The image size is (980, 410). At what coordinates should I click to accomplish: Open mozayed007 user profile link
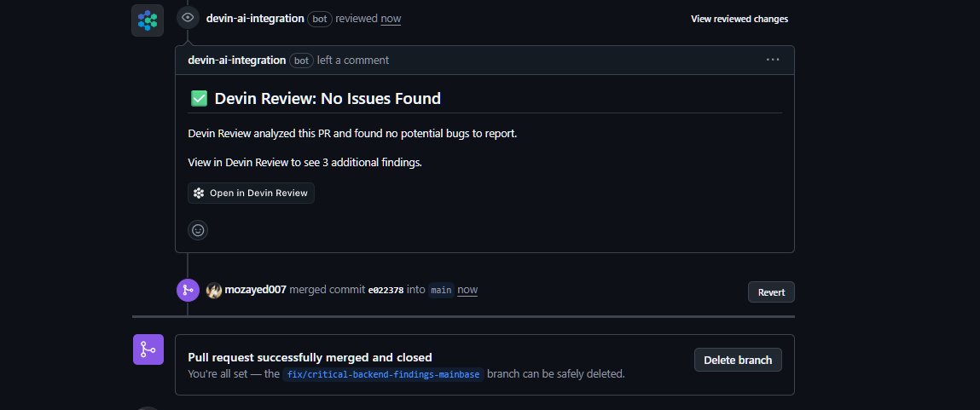pyautogui.click(x=256, y=289)
